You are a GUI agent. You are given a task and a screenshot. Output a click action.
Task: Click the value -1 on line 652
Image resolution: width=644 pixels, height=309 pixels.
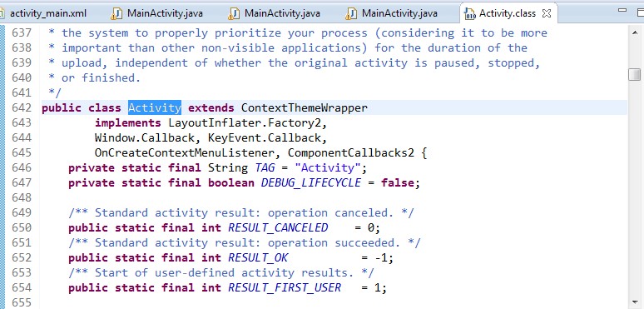[x=381, y=258]
